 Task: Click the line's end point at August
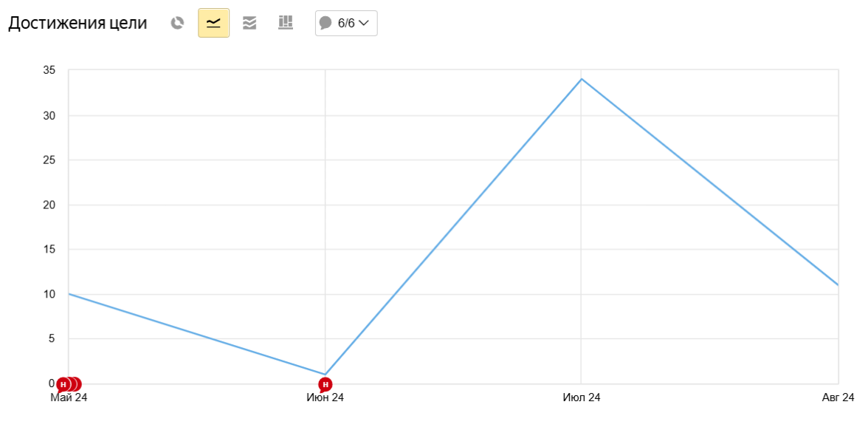click(x=838, y=284)
